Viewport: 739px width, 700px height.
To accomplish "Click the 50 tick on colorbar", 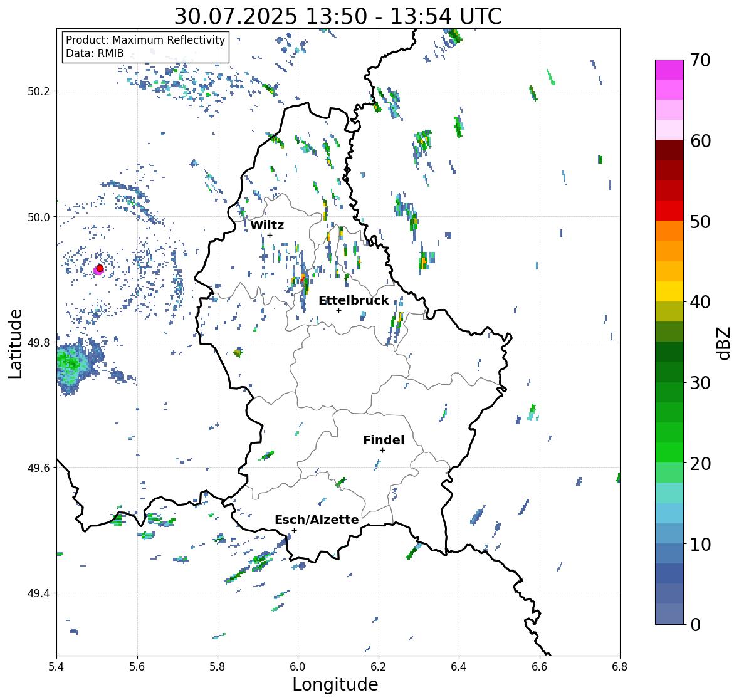I will (700, 221).
